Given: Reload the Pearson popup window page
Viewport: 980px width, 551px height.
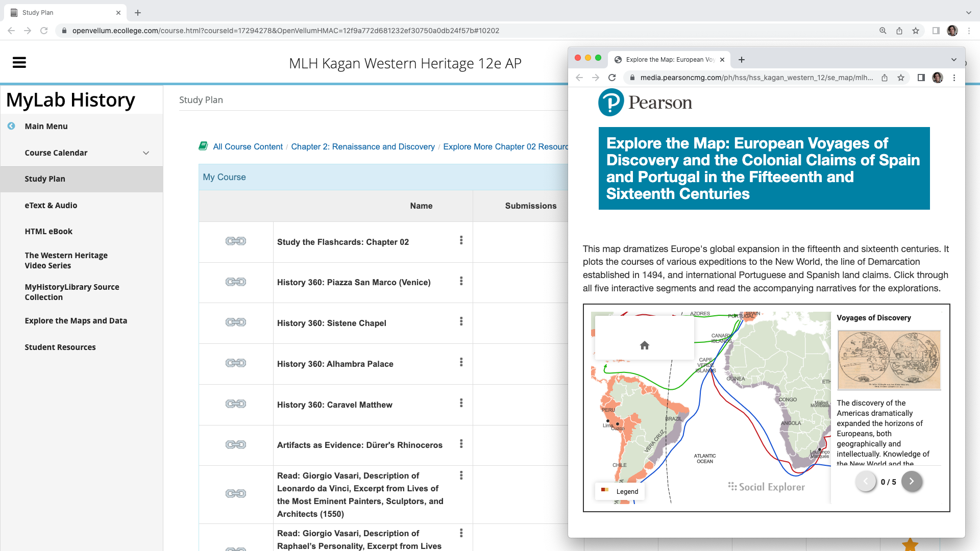Looking at the screenshot, I should pyautogui.click(x=612, y=78).
